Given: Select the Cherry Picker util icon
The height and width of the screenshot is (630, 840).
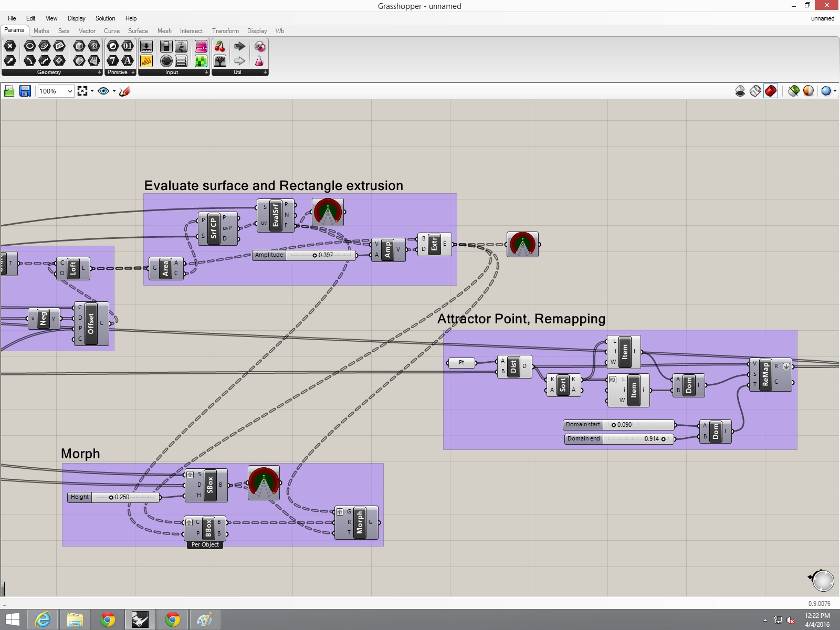Looking at the screenshot, I should click(x=220, y=47).
